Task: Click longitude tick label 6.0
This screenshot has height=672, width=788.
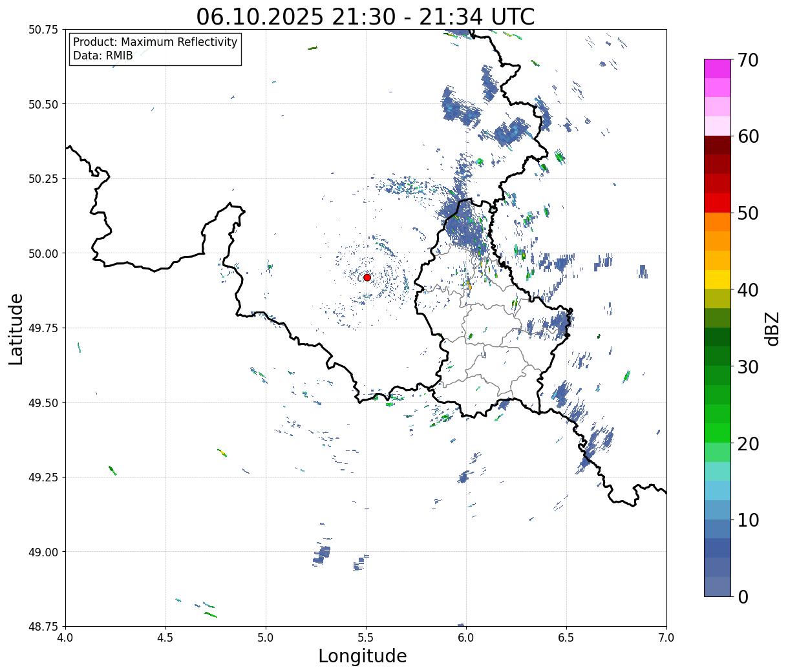Action: 466,637
